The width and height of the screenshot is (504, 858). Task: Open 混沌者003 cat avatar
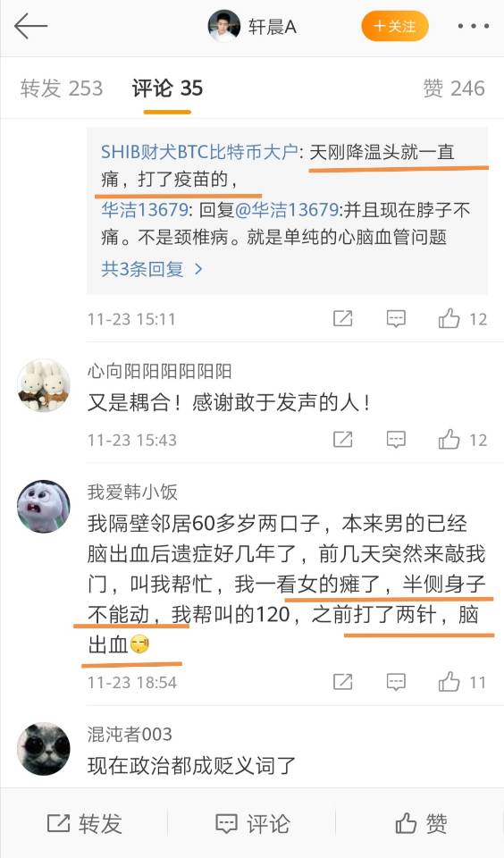(44, 749)
